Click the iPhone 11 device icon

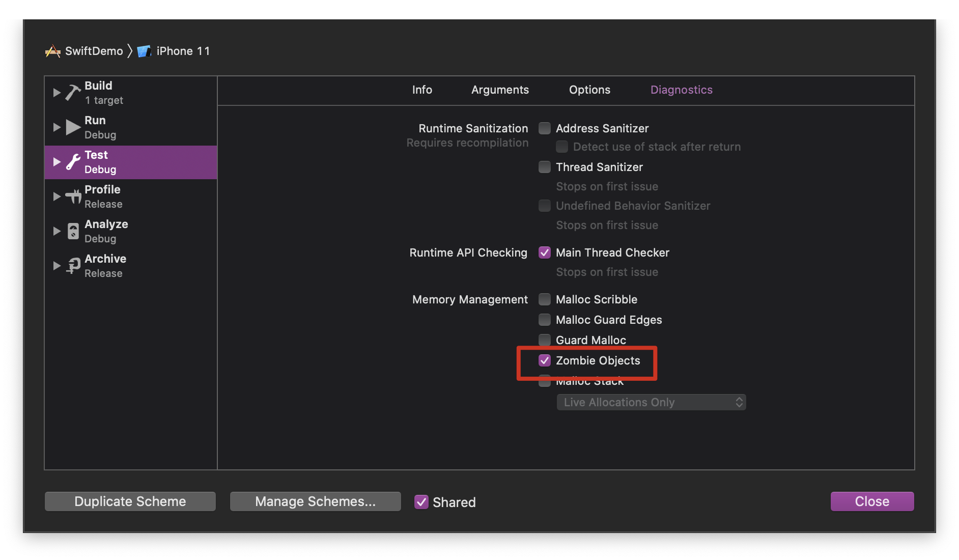click(144, 51)
